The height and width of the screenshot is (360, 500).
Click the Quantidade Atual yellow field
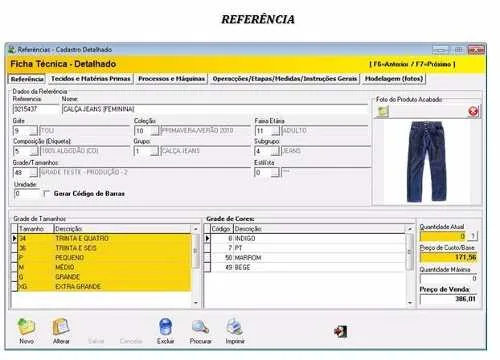pos(443,236)
